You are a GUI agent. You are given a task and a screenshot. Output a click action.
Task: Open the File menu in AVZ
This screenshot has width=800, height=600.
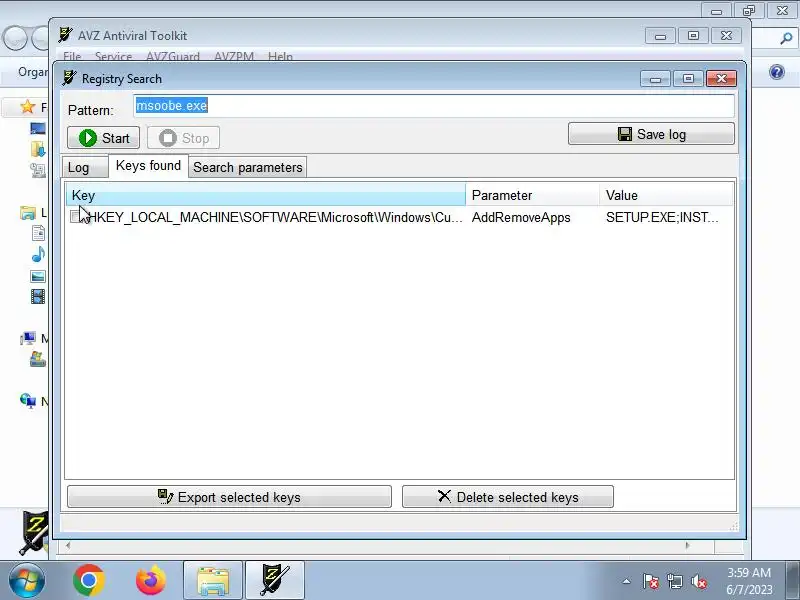tap(72, 56)
